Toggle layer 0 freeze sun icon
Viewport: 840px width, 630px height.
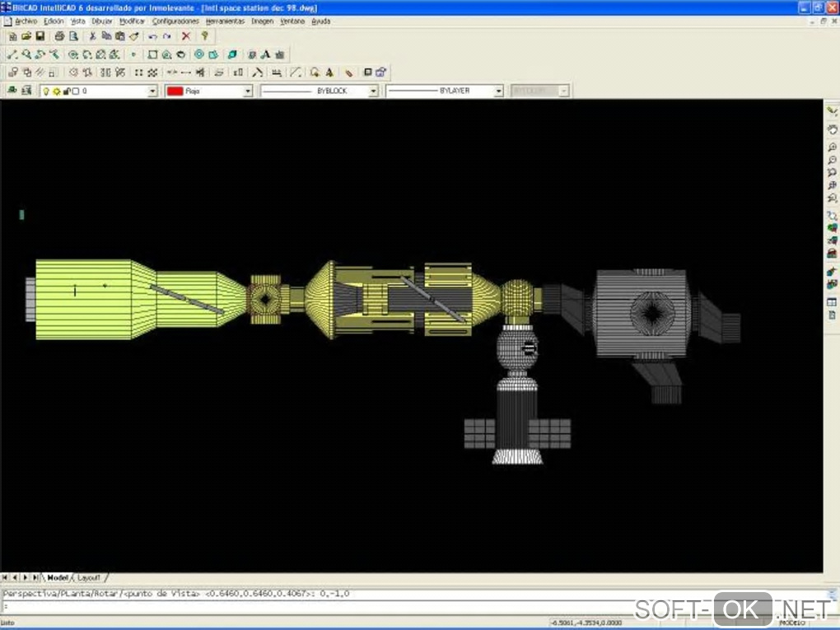[56, 91]
